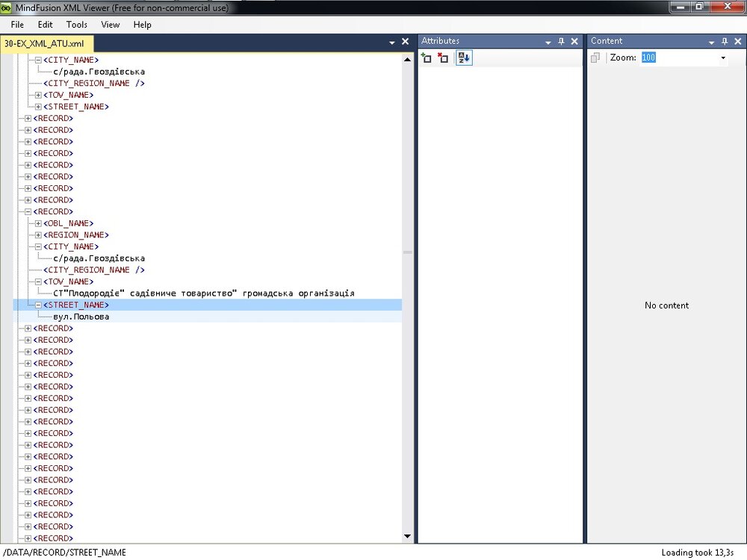Open the Zoom level dropdown
Image resolution: width=747 pixels, height=560 pixels.
point(722,58)
